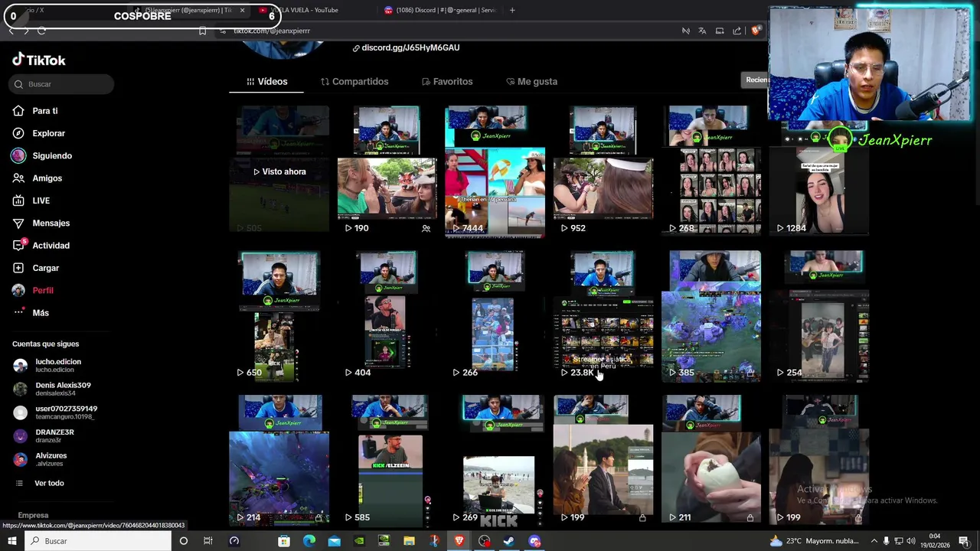Screen dimensions: 980x551
Task: Open Mensajes in sidebar
Action: coord(41,223)
